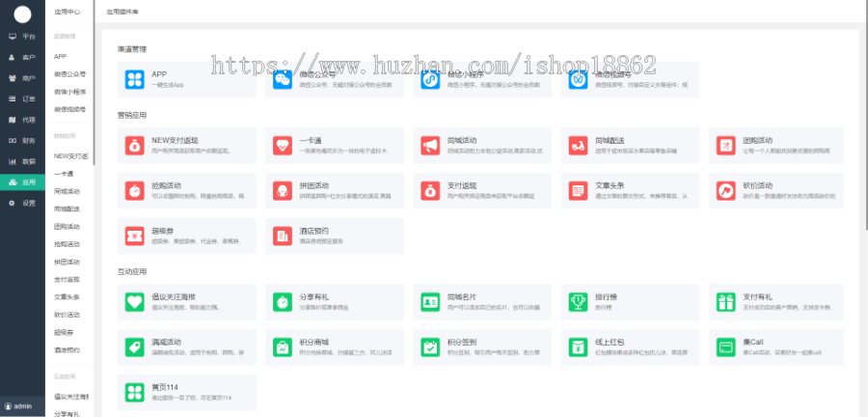Click 应用中心 at the sidebar top
868x417 pixels.
[68, 12]
